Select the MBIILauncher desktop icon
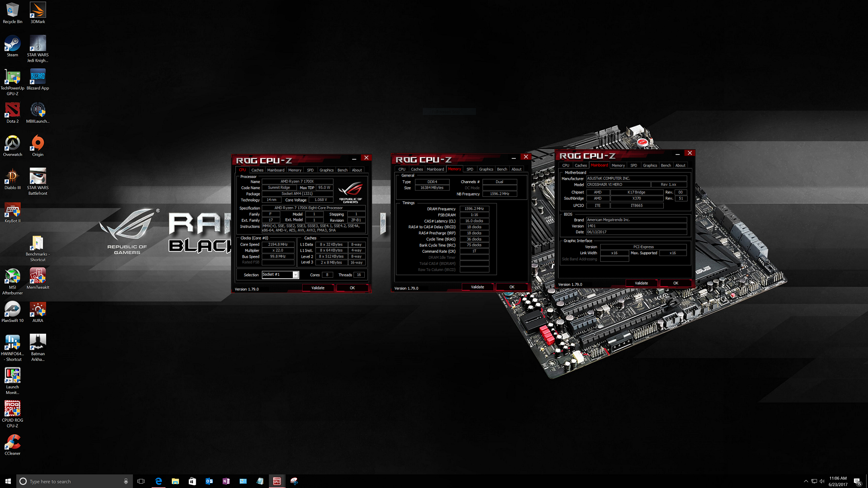This screenshot has height=488, width=868. 38,112
